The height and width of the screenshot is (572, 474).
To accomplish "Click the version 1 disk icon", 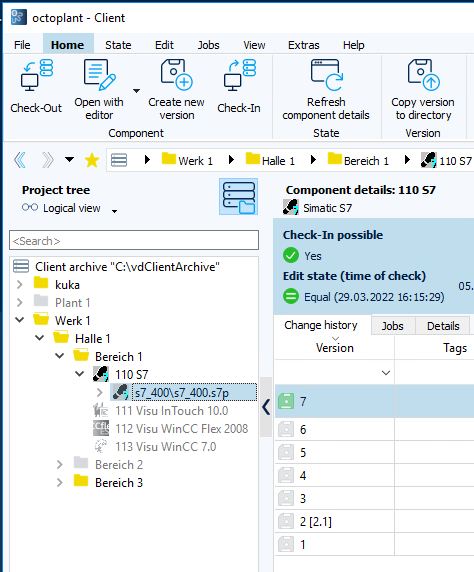I will (286, 544).
